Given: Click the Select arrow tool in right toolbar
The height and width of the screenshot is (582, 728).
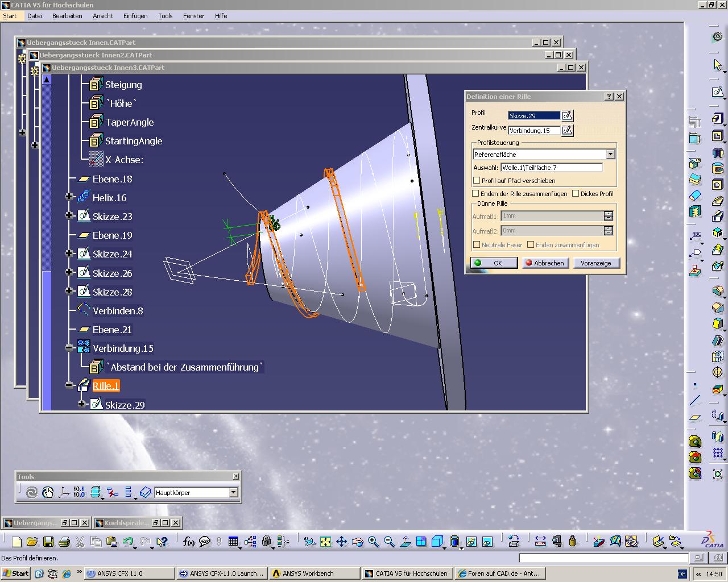Looking at the screenshot, I should (x=717, y=65).
